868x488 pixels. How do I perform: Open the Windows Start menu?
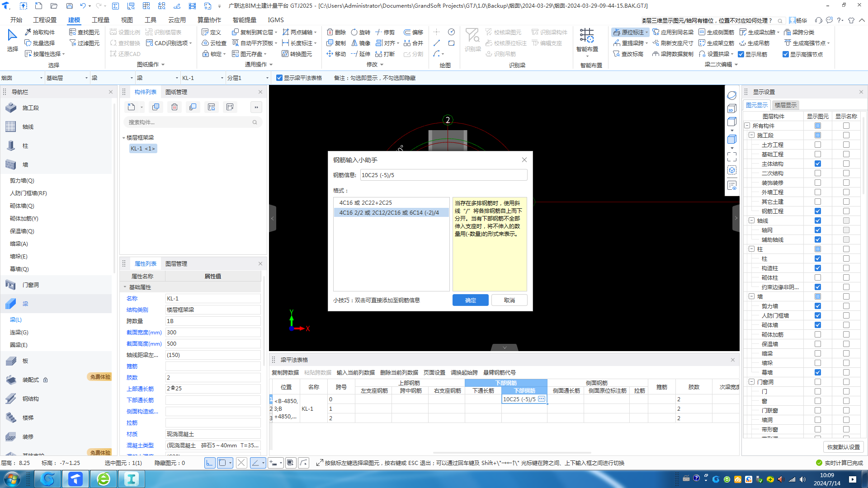(x=12, y=479)
